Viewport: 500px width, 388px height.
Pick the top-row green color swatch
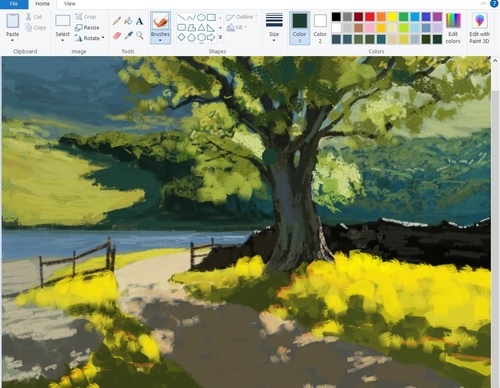404,17
